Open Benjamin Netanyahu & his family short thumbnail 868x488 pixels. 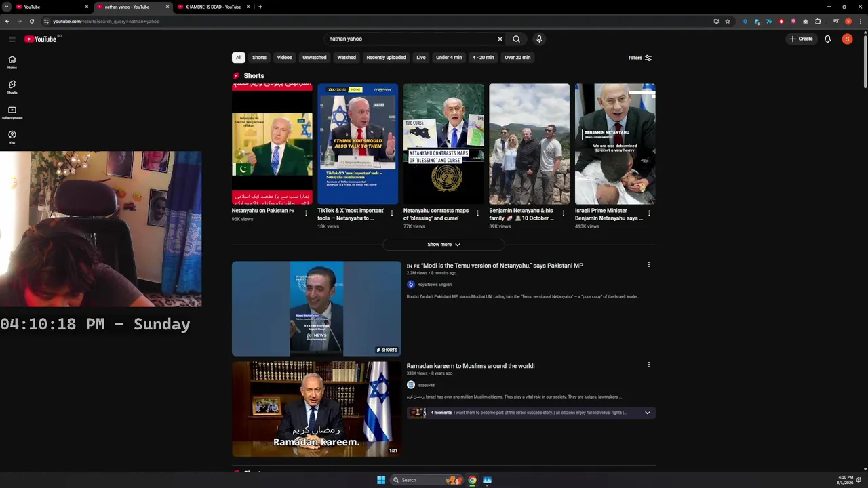tap(529, 144)
